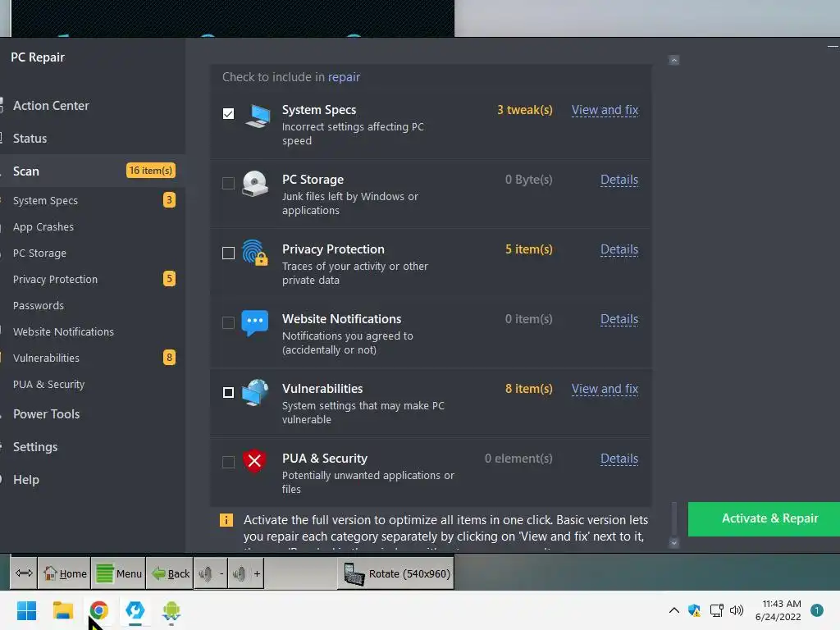Click View and fix for Vulnerabilities
Screen dimensions: 840x630
coord(605,388)
